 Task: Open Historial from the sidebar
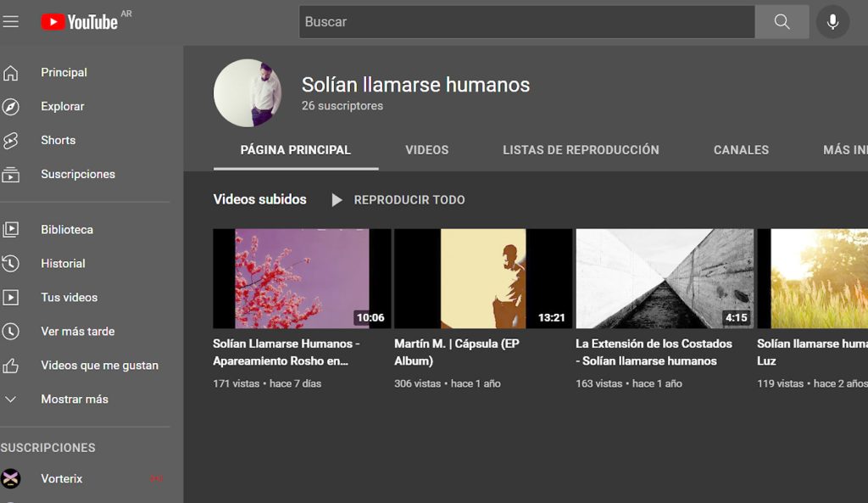[63, 263]
